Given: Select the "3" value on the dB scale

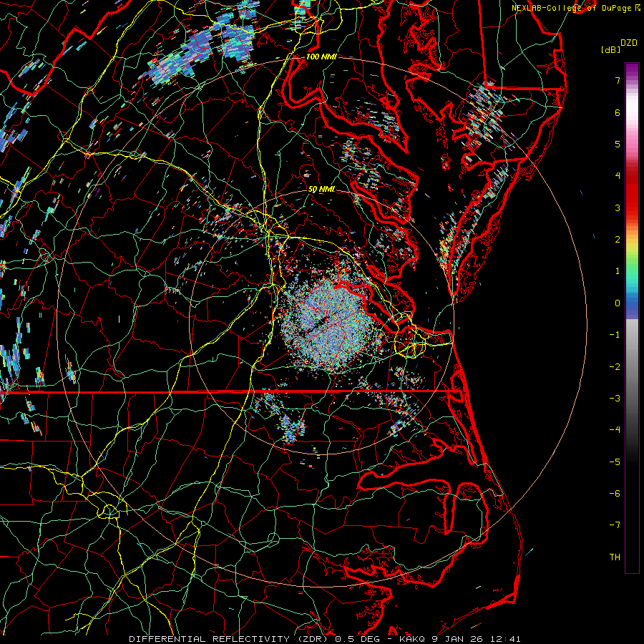Looking at the screenshot, I should click(618, 208).
